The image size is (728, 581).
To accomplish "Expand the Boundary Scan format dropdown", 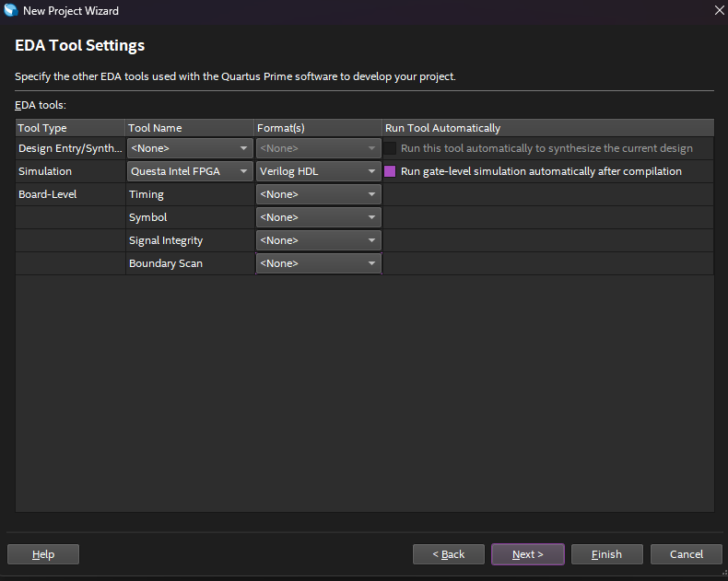I will click(x=318, y=263).
